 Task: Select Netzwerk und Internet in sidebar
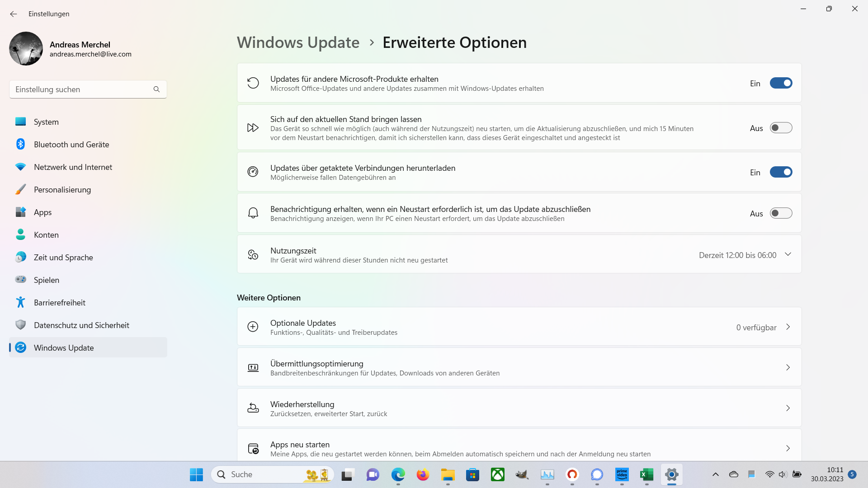point(73,167)
